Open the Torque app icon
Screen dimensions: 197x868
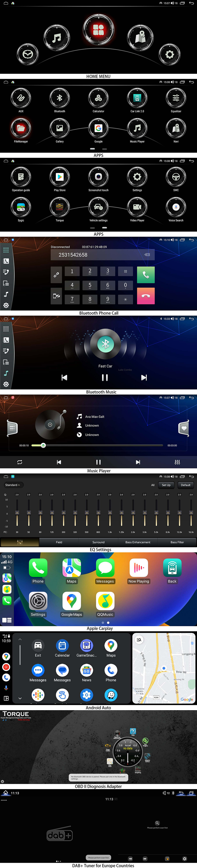pyautogui.click(x=60, y=207)
